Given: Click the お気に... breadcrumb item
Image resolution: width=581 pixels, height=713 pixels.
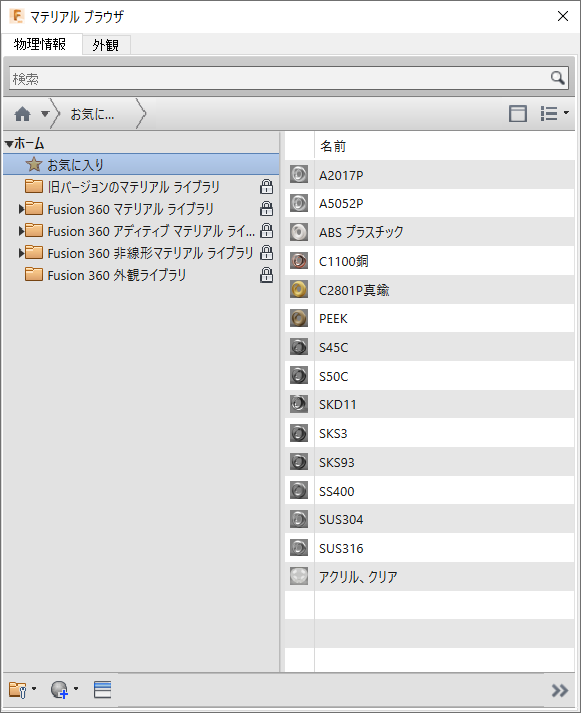Looking at the screenshot, I should [92, 114].
